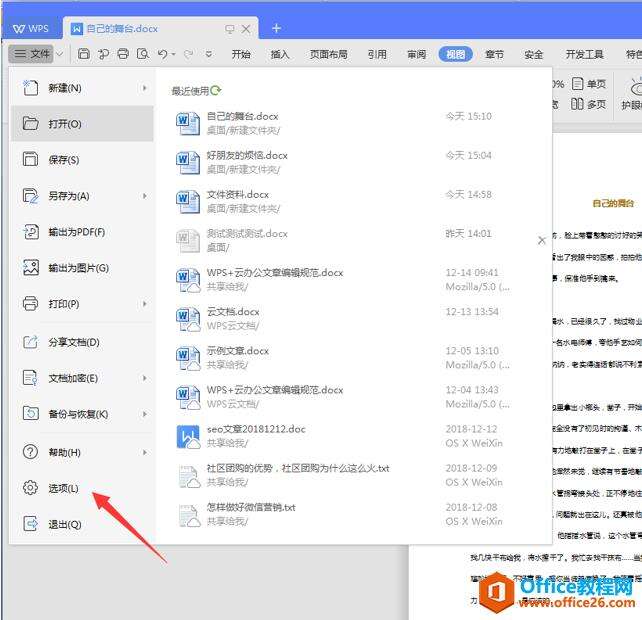This screenshot has width=642, height=620.
Task: Expand the 新建(N) submenu arrow
Action: [x=145, y=88]
